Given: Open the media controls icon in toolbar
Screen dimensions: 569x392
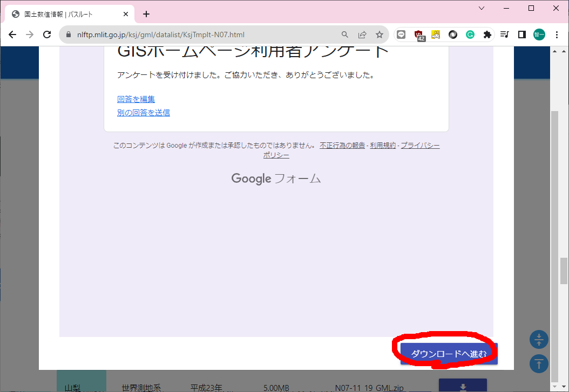Looking at the screenshot, I should coord(505,35).
